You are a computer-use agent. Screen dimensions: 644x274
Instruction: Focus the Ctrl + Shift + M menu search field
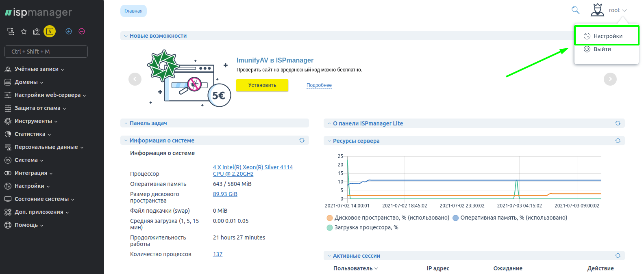click(46, 52)
